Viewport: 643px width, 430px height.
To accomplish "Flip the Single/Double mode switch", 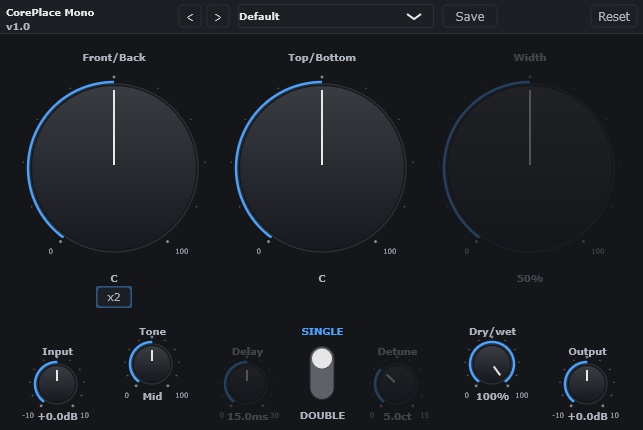I will tap(322, 373).
